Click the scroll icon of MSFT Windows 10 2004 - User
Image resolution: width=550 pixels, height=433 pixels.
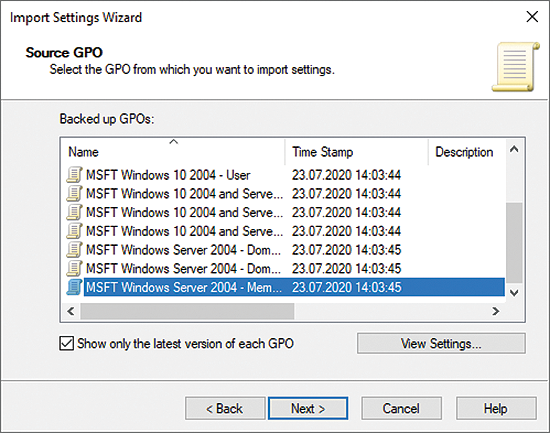pos(74,175)
